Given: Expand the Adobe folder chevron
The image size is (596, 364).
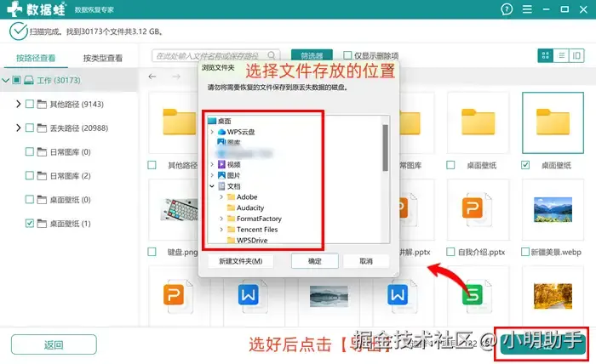Looking at the screenshot, I should (x=221, y=197).
